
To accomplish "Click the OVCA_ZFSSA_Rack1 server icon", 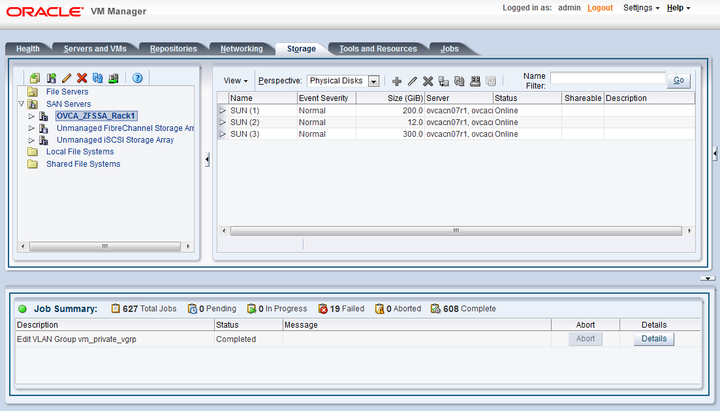I will click(44, 116).
